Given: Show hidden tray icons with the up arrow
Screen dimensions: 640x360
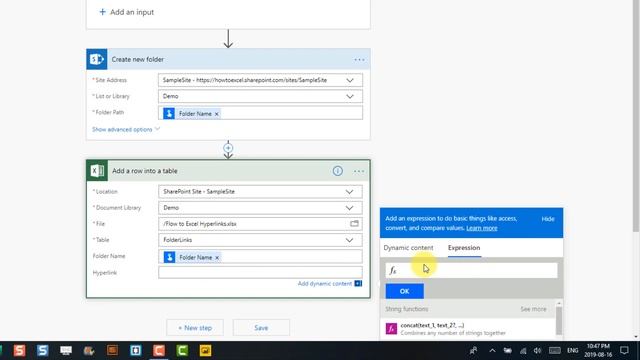Looking at the screenshot, I should 492,351.
